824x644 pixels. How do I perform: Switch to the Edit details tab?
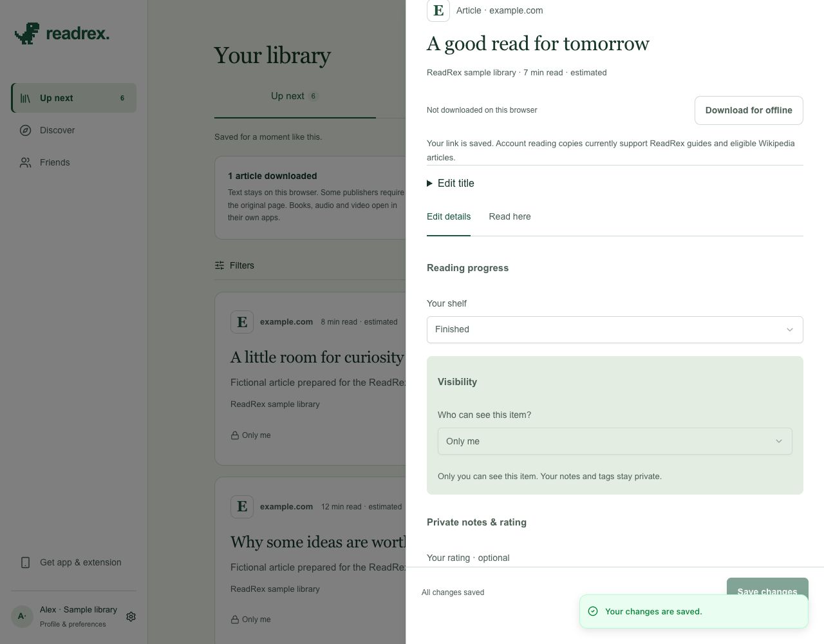click(x=449, y=216)
